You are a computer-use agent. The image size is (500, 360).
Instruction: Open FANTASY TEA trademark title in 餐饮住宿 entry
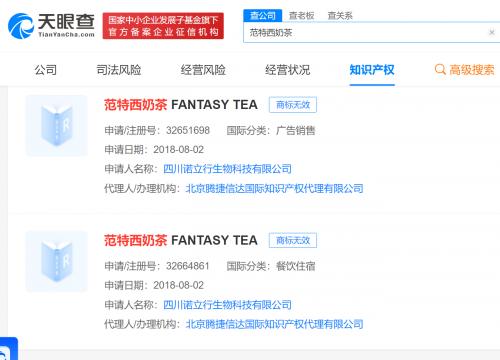tap(181, 240)
